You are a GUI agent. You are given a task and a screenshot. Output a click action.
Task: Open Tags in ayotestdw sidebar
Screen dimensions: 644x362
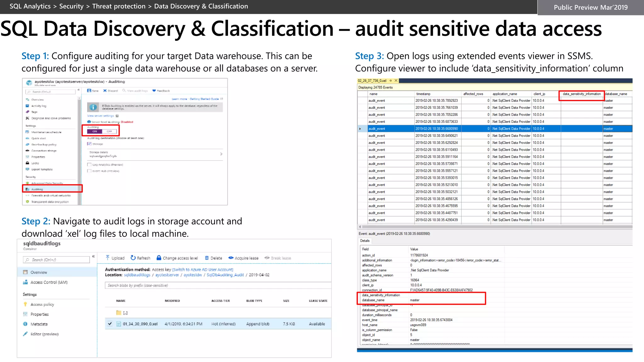(34, 112)
